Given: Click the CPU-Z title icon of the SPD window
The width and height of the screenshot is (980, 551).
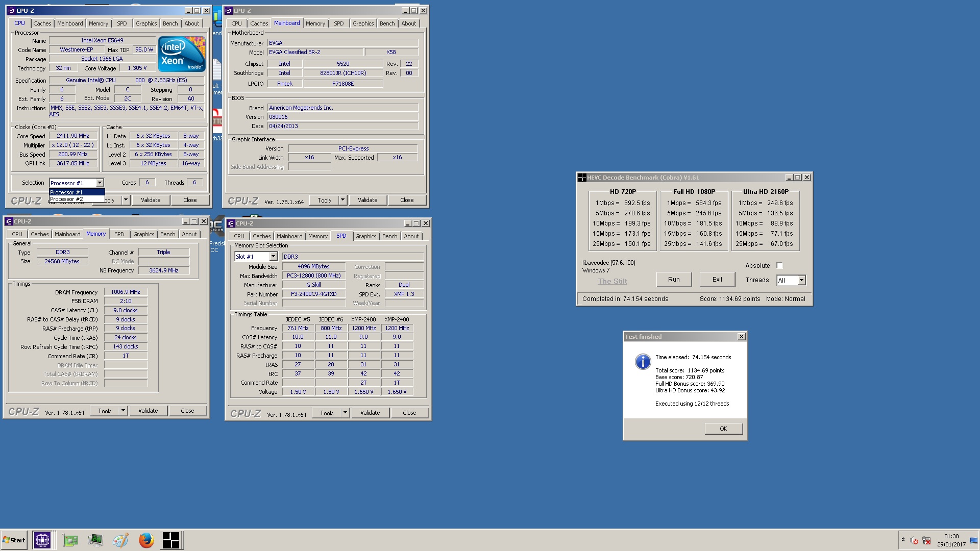Looking at the screenshot, I should [231, 223].
